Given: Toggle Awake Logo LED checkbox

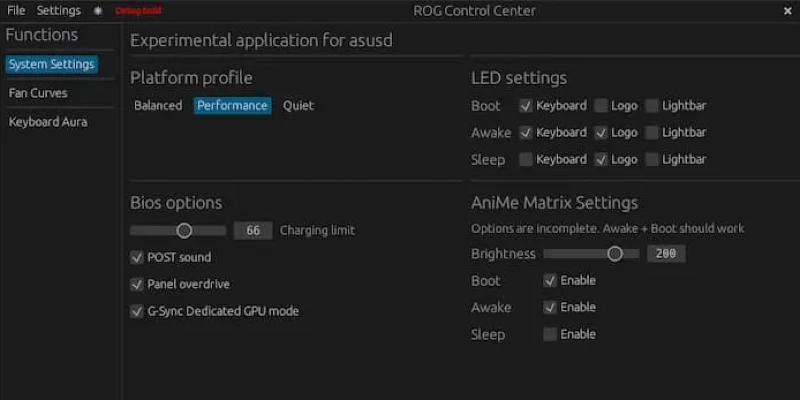Looking at the screenshot, I should 601,133.
